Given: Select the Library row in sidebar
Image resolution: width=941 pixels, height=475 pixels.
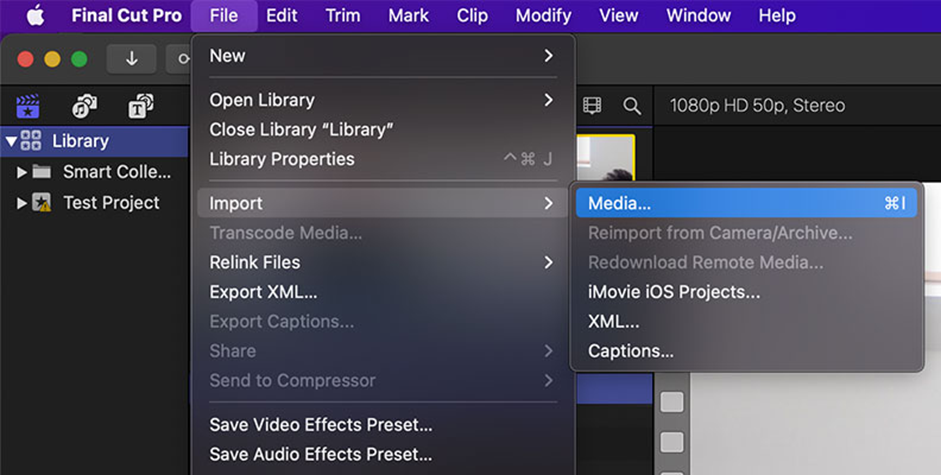Looking at the screenshot, I should [x=94, y=141].
